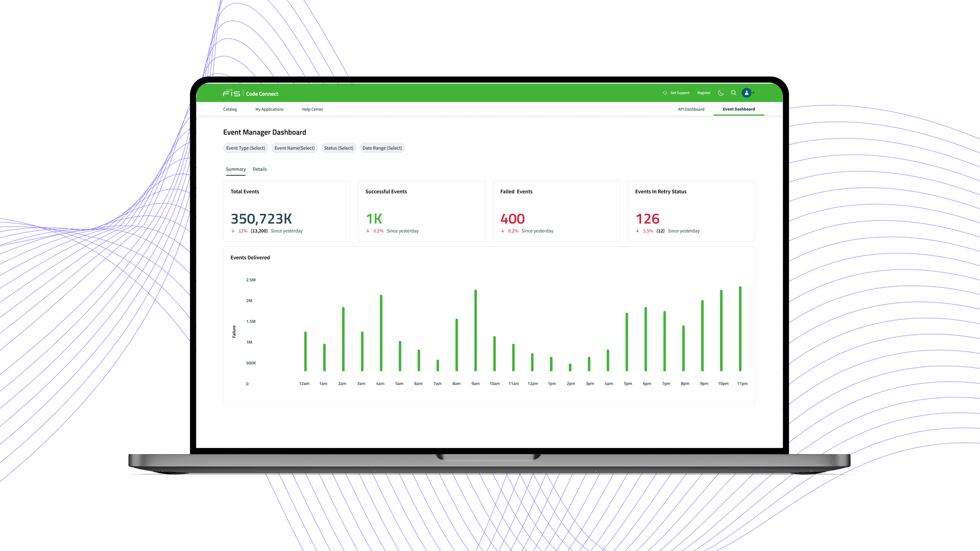Click the Failed Events card showing 400

pyautogui.click(x=556, y=211)
